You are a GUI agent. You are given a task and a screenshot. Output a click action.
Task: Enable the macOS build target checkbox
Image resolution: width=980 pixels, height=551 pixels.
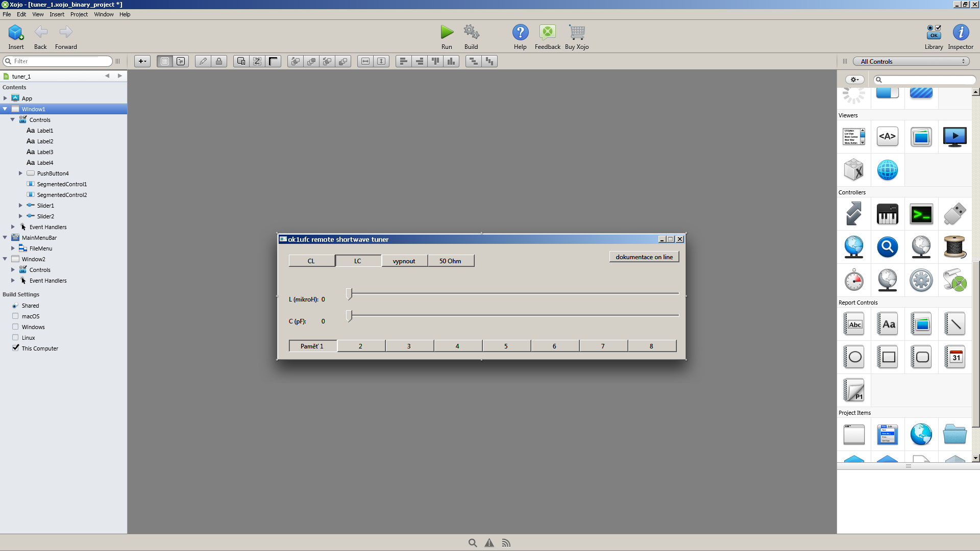click(x=15, y=316)
